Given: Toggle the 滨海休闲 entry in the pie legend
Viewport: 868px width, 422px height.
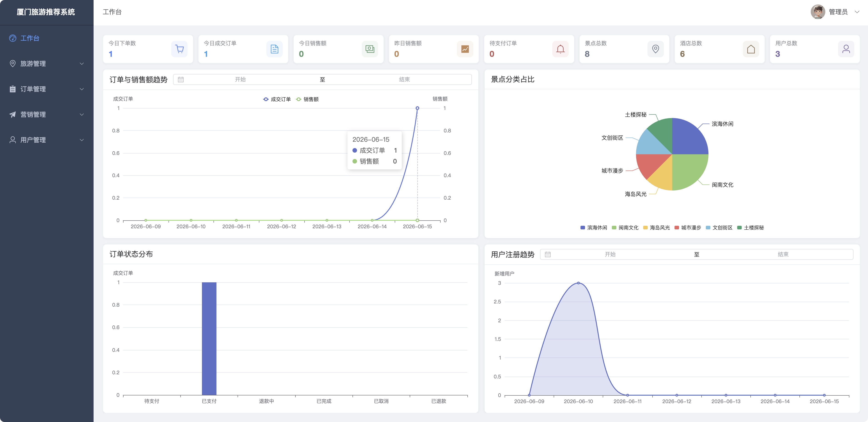Looking at the screenshot, I should click(594, 228).
